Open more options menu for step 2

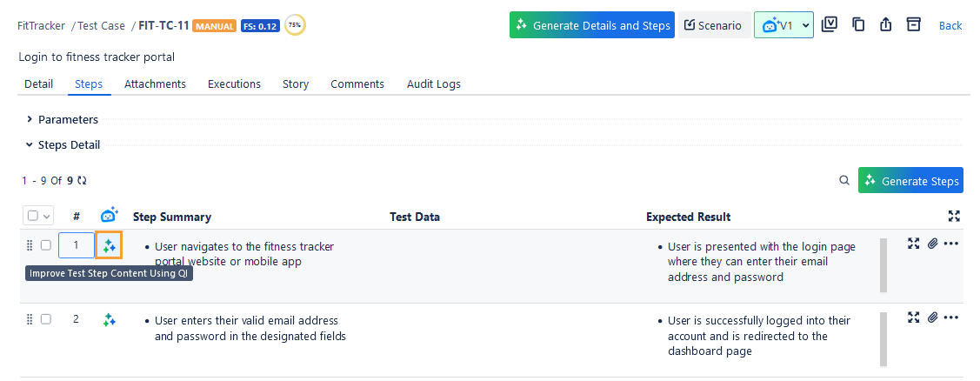coord(951,318)
